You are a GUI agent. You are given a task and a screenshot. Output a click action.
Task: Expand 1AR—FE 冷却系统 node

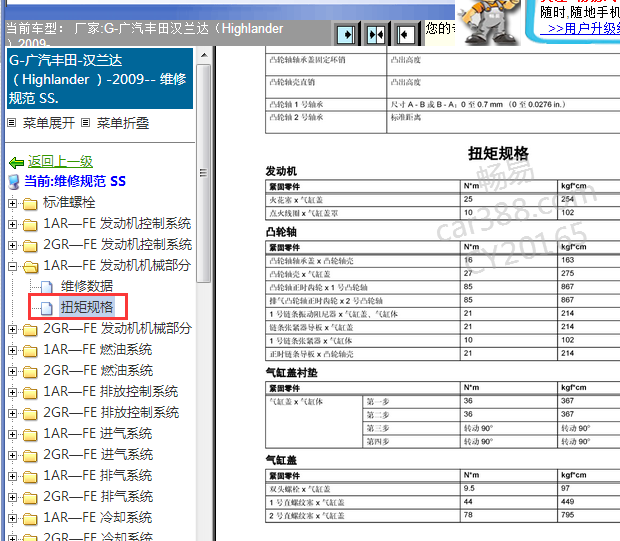coord(12,518)
